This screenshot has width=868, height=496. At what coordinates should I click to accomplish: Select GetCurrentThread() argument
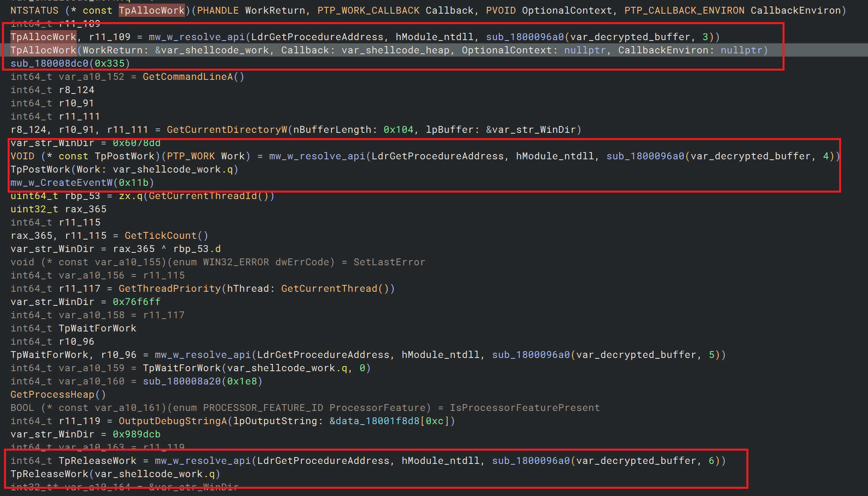tap(335, 289)
